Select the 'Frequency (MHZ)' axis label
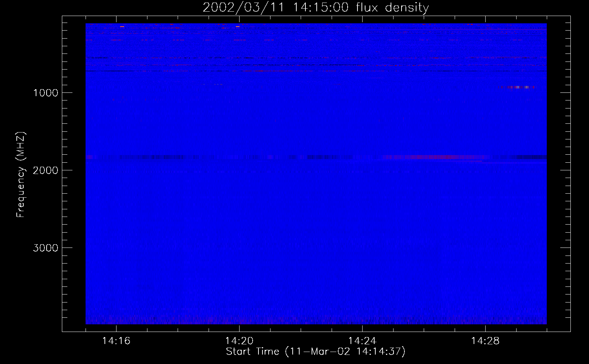Viewport: 589px width, 364px height. click(x=21, y=175)
